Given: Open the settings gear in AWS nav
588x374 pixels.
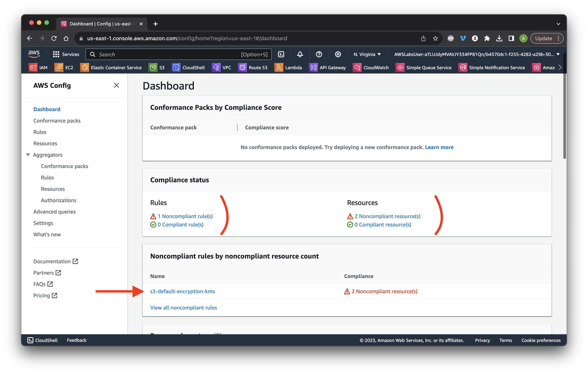Looking at the screenshot, I should (338, 54).
